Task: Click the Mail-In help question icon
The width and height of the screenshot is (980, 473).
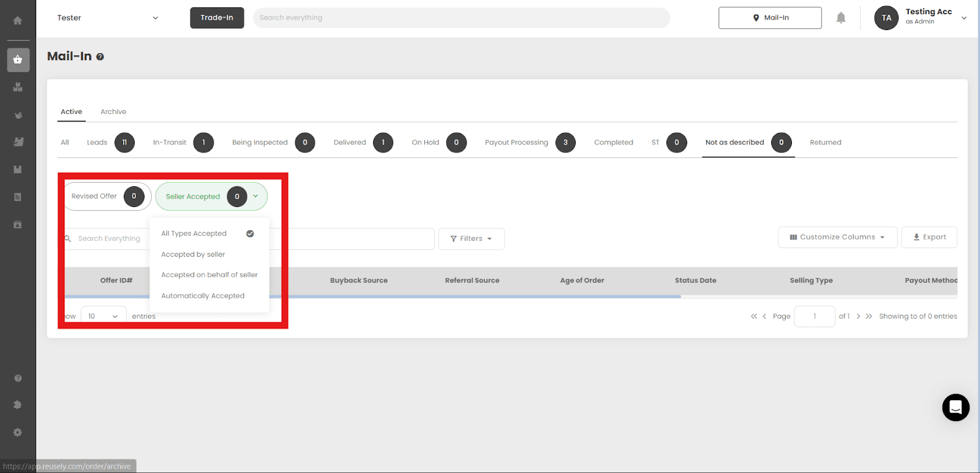Action: [x=100, y=56]
